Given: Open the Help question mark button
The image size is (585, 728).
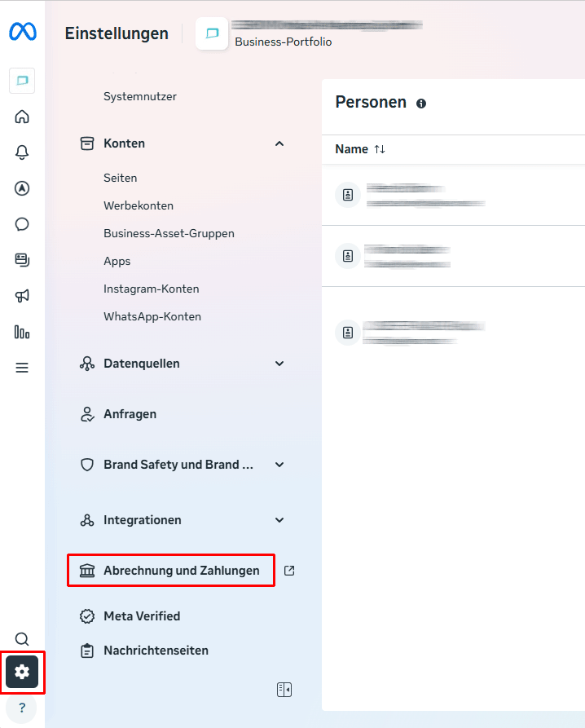Looking at the screenshot, I should (22, 708).
